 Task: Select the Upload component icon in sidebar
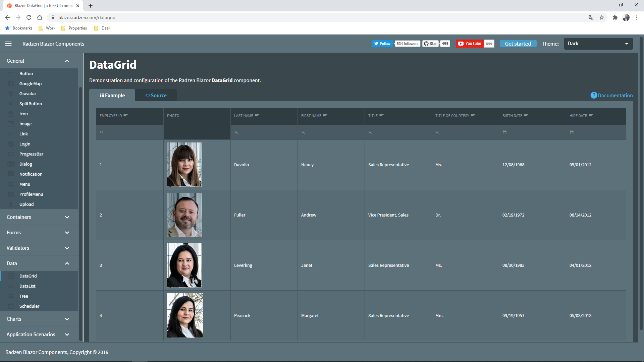(x=11, y=204)
